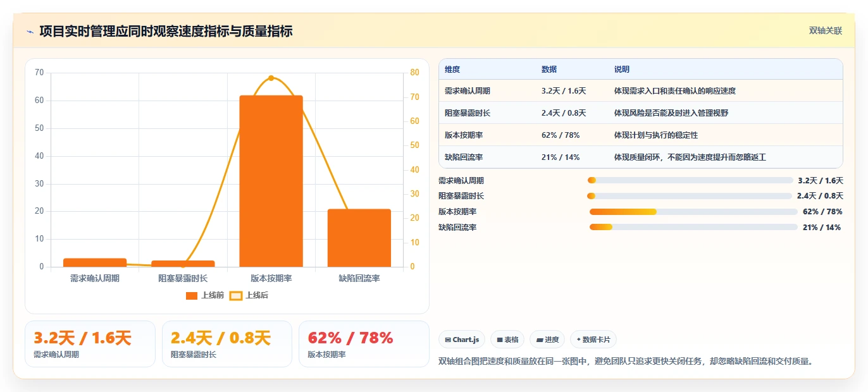Click the page title 项目实时管理应同时观察速度指标与质量指标

[166, 32]
